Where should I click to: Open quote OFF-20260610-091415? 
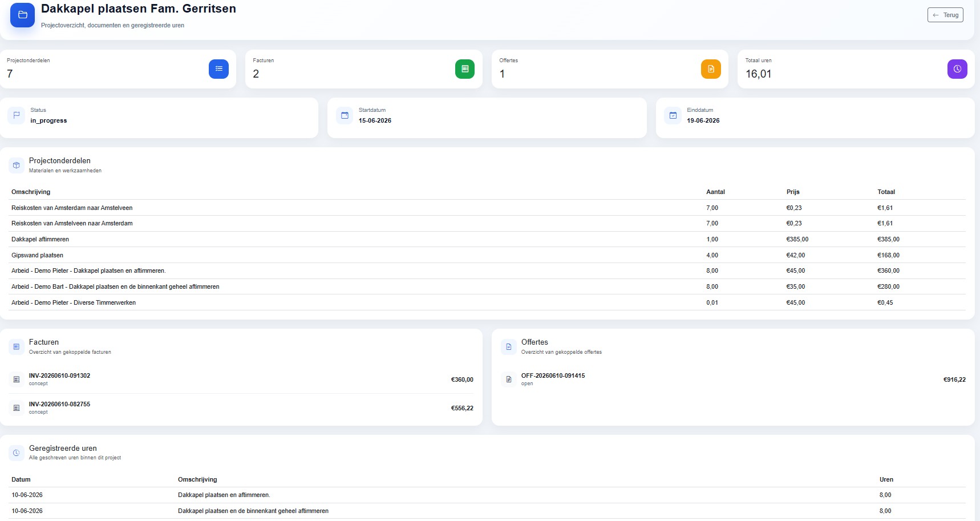553,375
